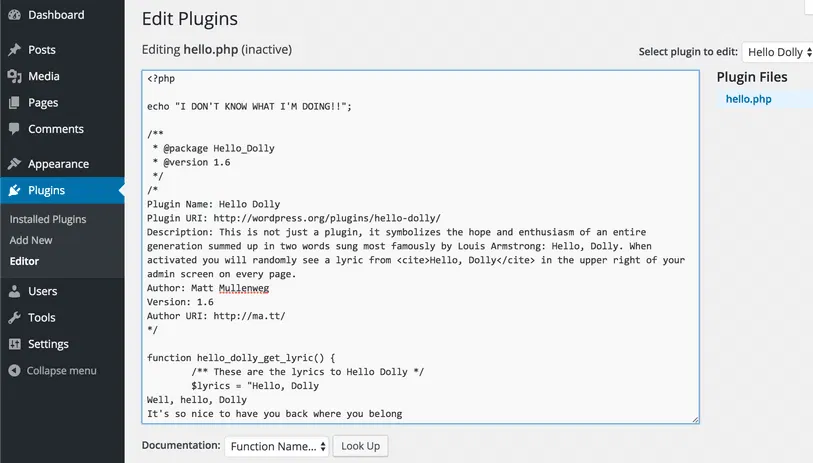Viewport: 813px width, 463px height.
Task: Open the Function Name documentation dropdown
Action: [x=277, y=446]
